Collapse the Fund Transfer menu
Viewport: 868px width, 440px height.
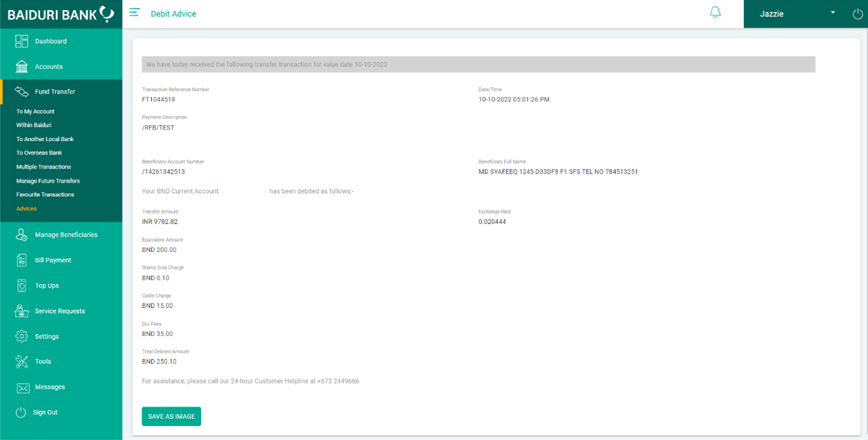pyautogui.click(x=55, y=92)
